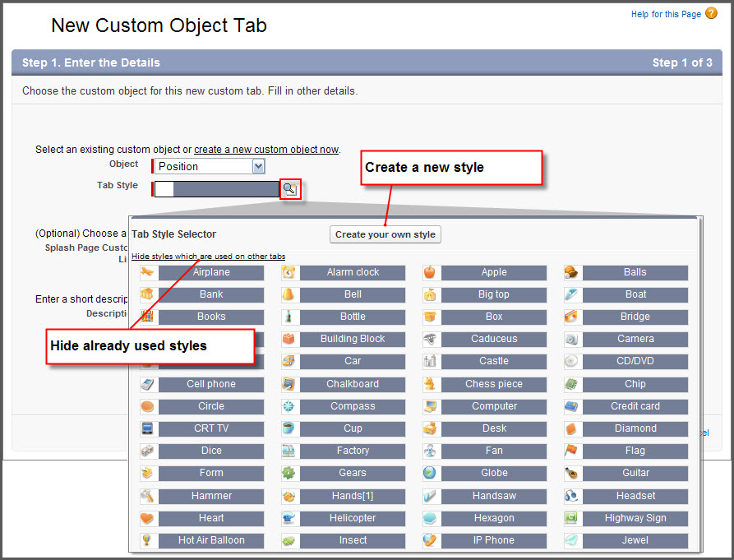Choose the Hammer style label
The image size is (734, 560).
211,496
